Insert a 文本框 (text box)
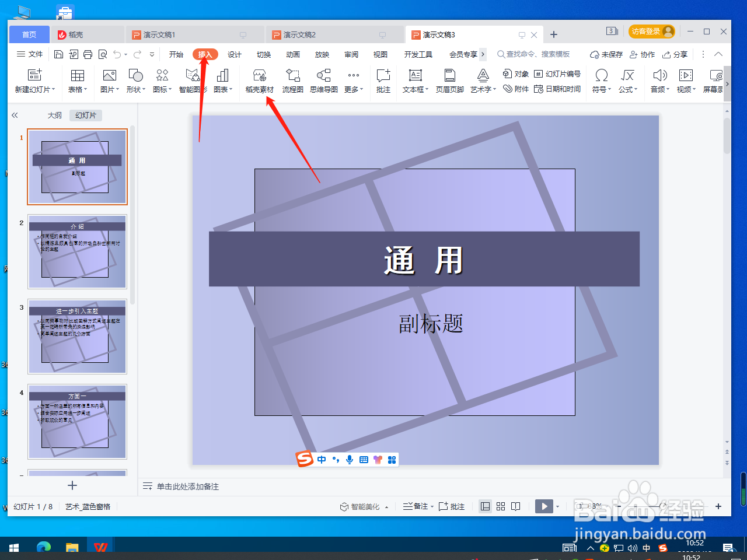Image resolution: width=747 pixels, height=560 pixels. [x=415, y=82]
